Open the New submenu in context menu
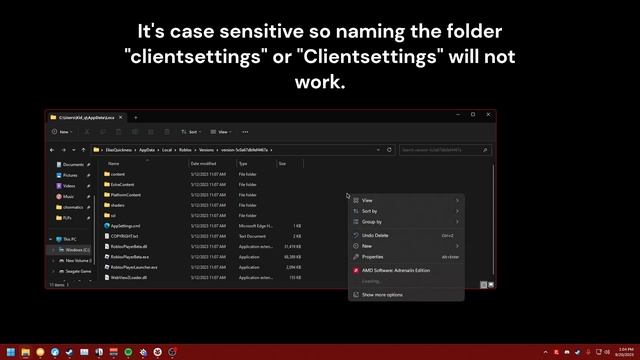 406,246
